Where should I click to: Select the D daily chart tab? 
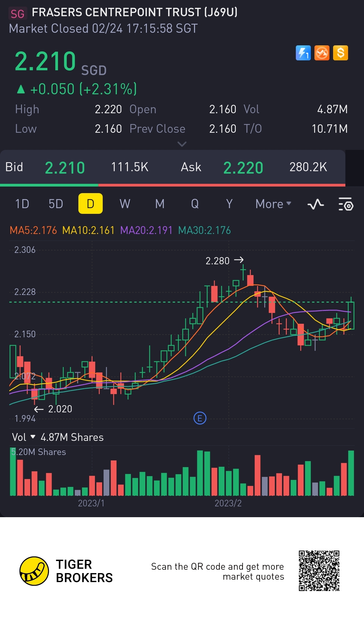click(90, 204)
